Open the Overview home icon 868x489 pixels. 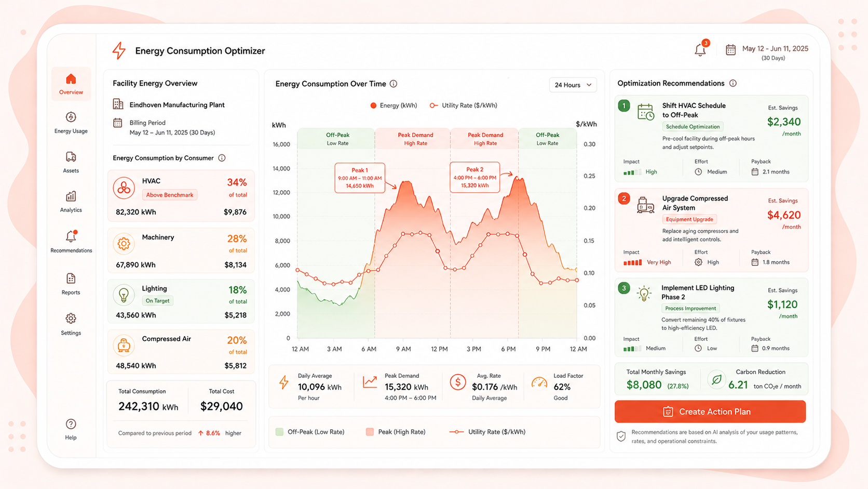(71, 79)
